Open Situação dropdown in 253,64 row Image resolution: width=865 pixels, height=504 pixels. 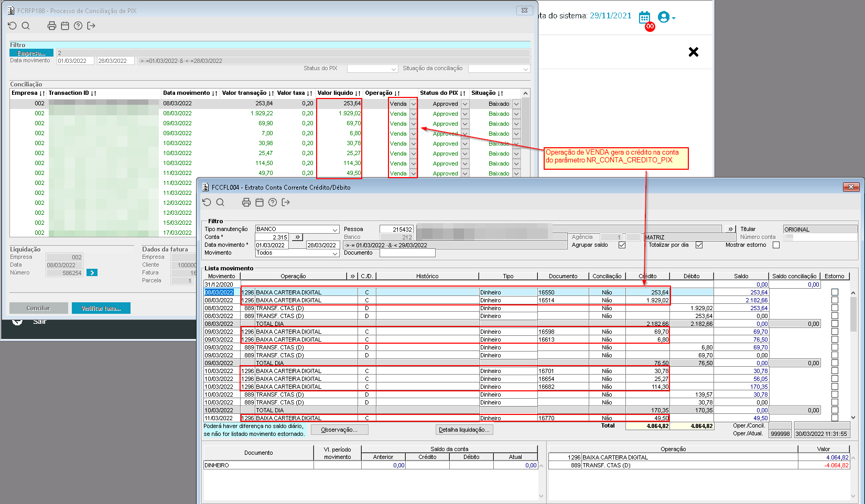(x=516, y=104)
